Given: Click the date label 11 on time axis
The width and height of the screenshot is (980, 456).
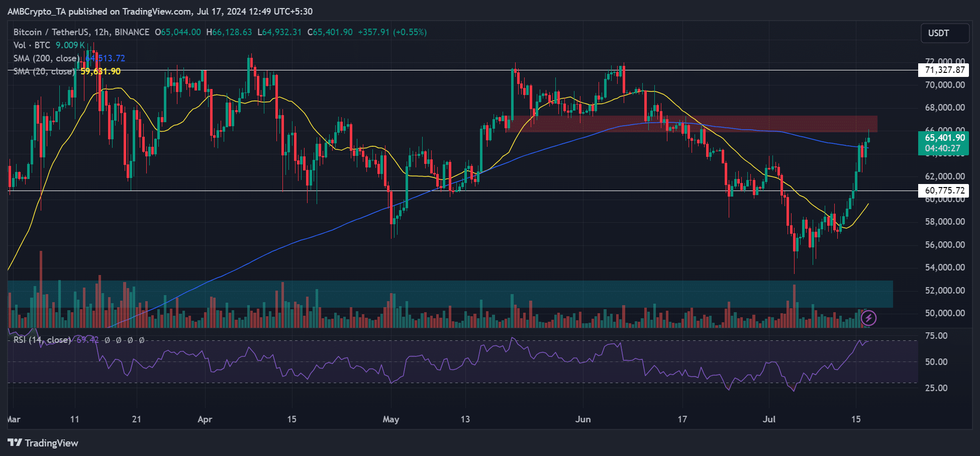Looking at the screenshot, I should [x=75, y=419].
